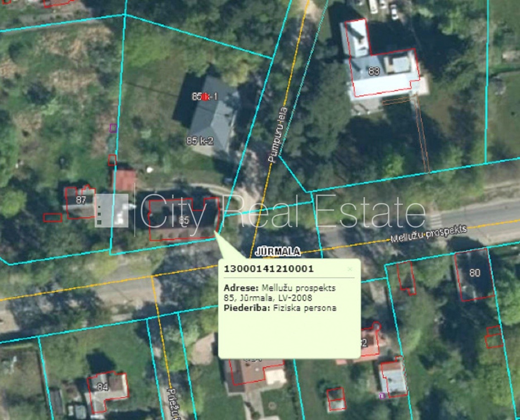The width and height of the screenshot is (520, 420).
Task: Click the cadastral number 13000141210001
Action: pos(268,269)
